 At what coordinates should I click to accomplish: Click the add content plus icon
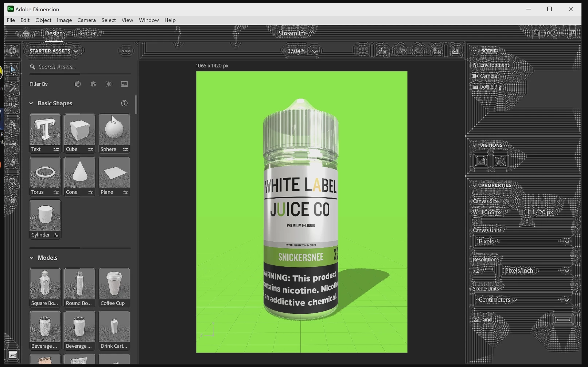[x=12, y=51]
